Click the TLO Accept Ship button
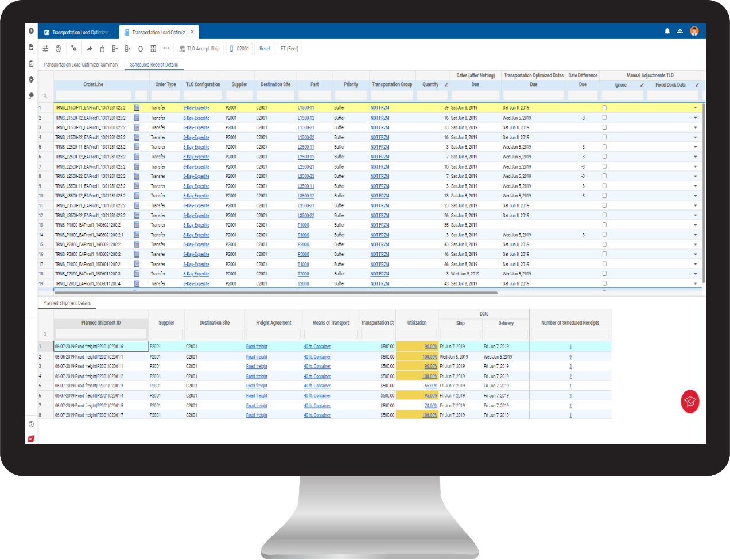This screenshot has height=560, width=730. 199,48
